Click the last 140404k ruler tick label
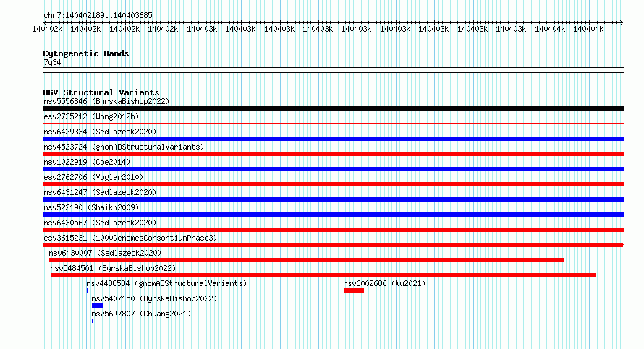 [588, 29]
